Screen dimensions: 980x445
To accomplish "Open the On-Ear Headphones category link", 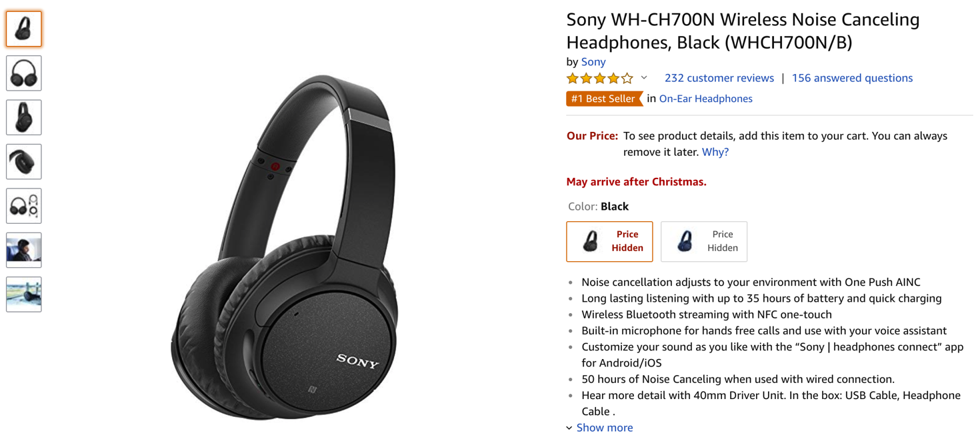I will [705, 99].
